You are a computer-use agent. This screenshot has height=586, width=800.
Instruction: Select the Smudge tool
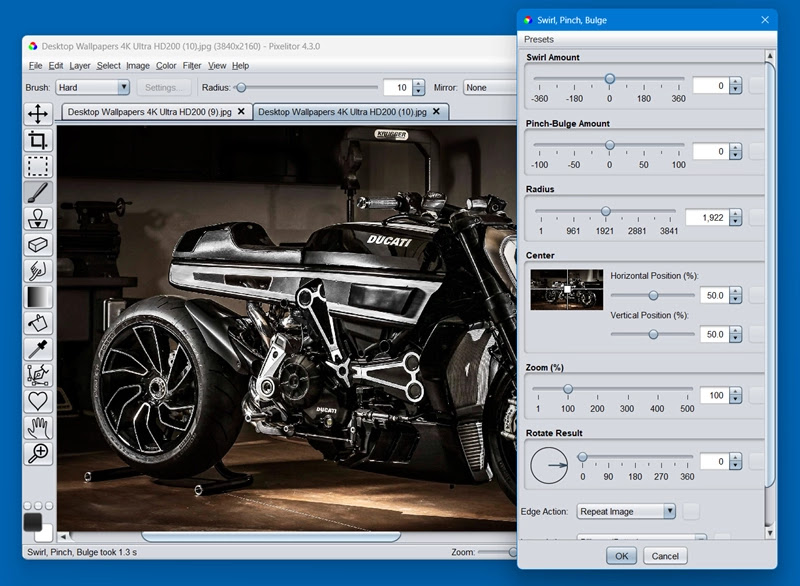tap(38, 271)
